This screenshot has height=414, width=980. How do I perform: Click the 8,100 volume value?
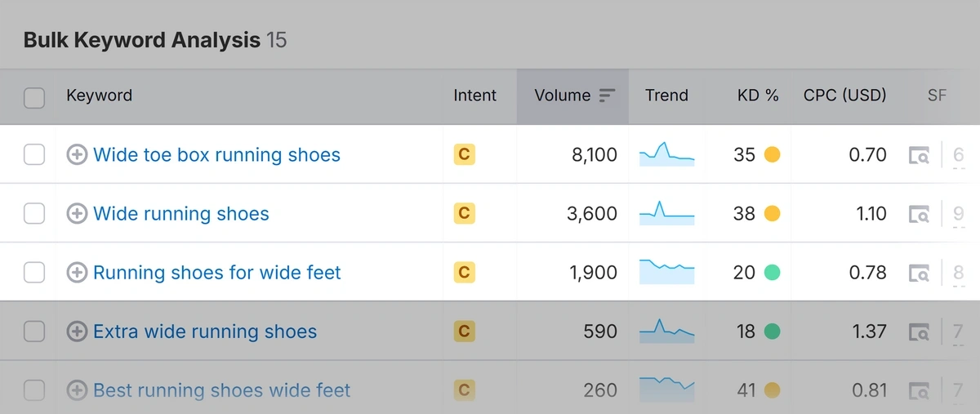tap(595, 155)
